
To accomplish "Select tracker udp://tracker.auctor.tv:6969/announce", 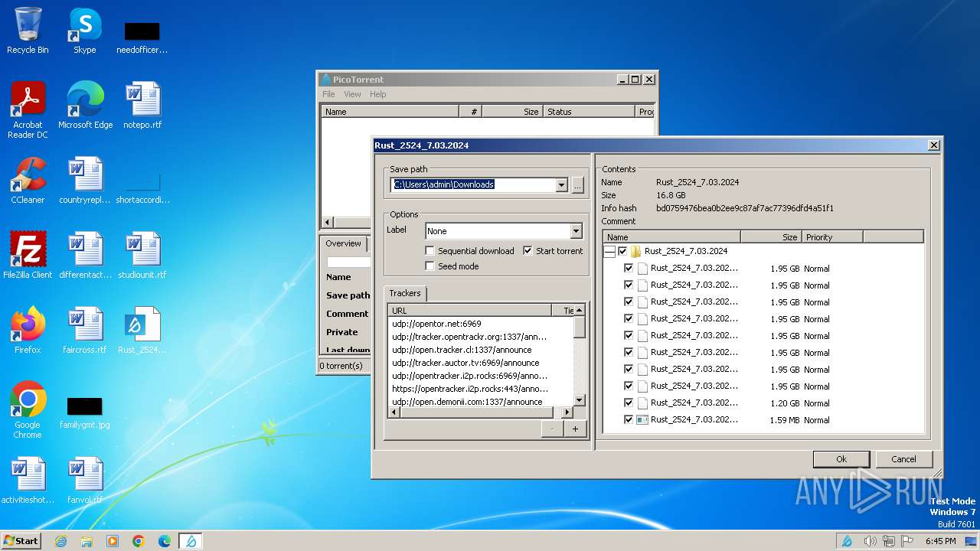I will point(465,363).
